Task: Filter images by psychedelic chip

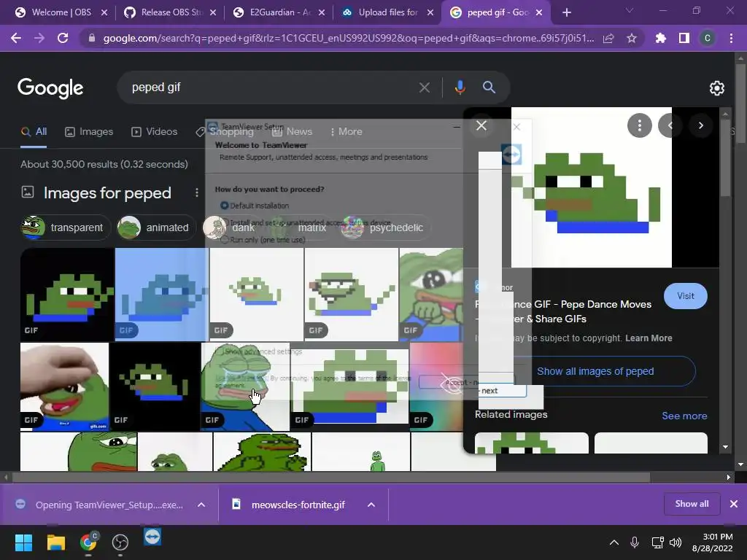Action: (386, 227)
